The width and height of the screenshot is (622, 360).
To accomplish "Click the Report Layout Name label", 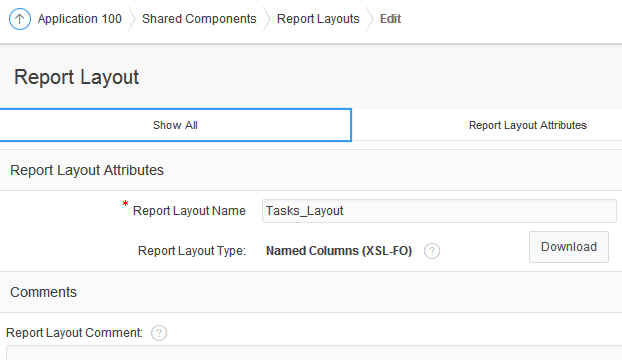I will coord(189,211).
